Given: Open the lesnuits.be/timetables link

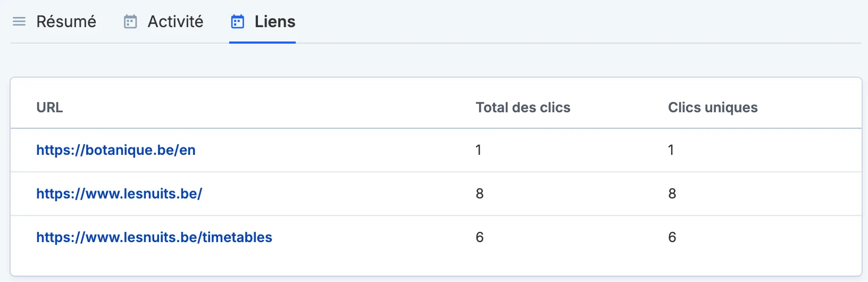Looking at the screenshot, I should tap(154, 237).
